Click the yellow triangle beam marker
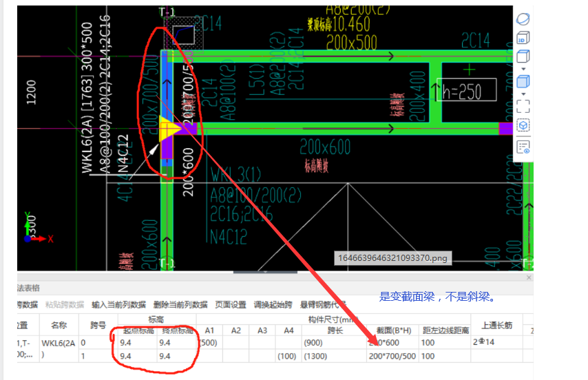The height and width of the screenshot is (380, 588). pyautogui.click(x=170, y=129)
